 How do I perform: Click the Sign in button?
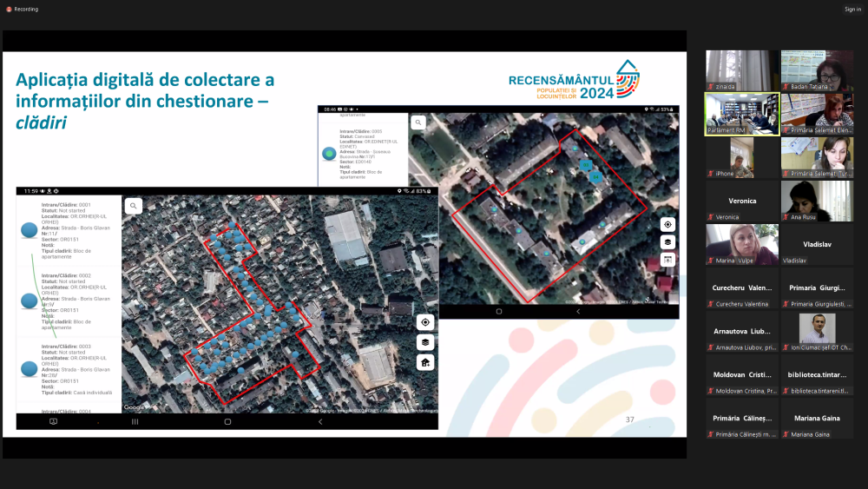pos(852,10)
